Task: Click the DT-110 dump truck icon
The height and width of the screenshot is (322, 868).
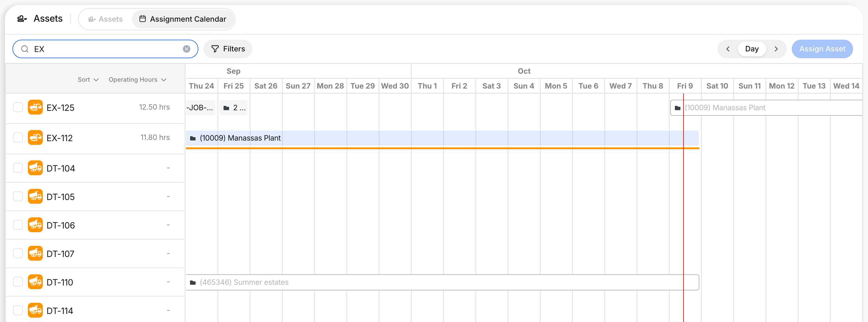Action: 35,282
